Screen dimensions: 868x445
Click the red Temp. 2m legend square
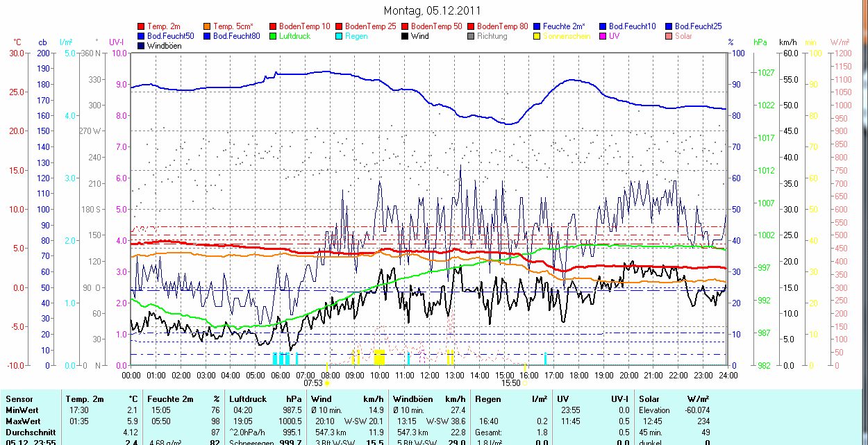click(142, 26)
